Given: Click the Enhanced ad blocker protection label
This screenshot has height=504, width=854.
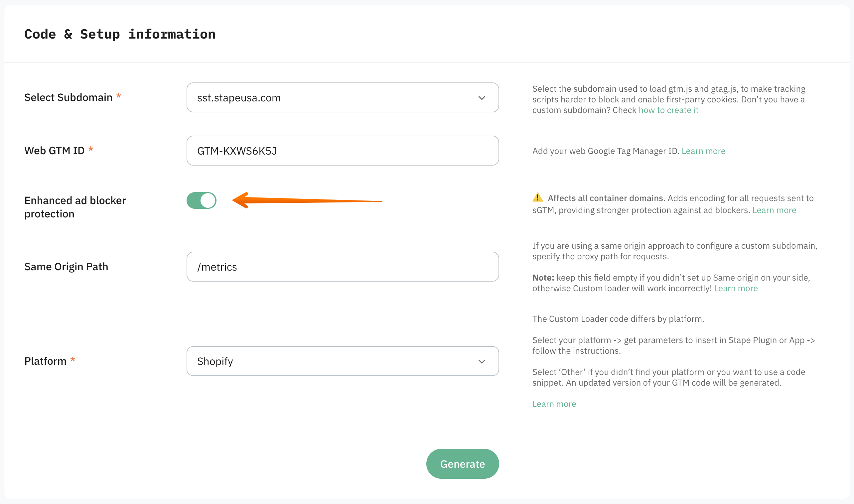Looking at the screenshot, I should click(x=75, y=207).
